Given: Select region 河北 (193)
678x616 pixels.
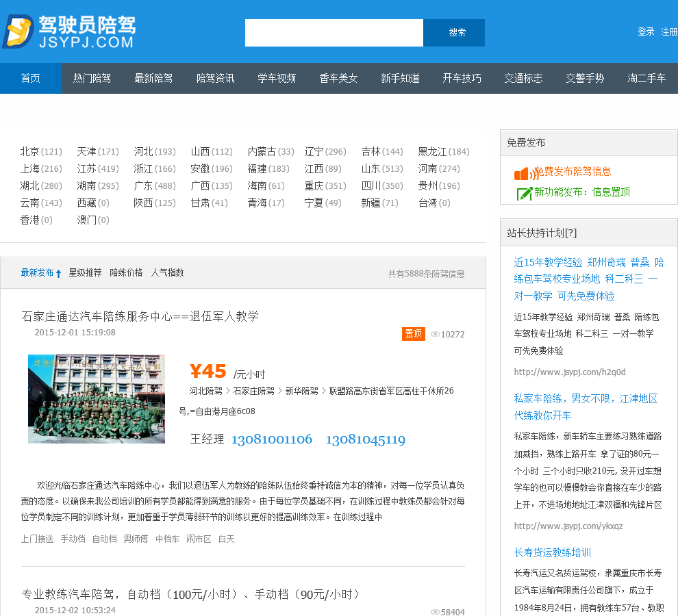Looking at the screenshot, I should pos(155,152).
